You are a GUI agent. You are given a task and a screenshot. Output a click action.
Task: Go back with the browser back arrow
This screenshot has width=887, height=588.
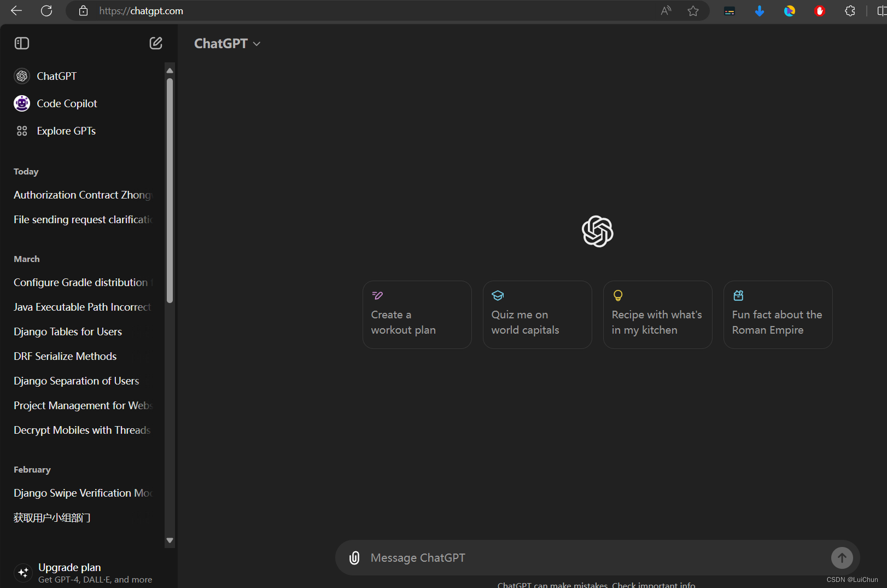16,10
